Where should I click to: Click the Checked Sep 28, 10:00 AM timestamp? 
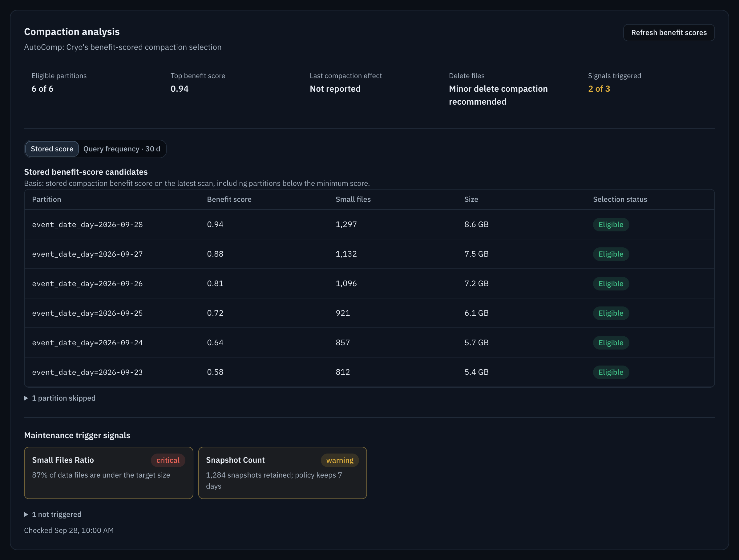pyautogui.click(x=69, y=530)
